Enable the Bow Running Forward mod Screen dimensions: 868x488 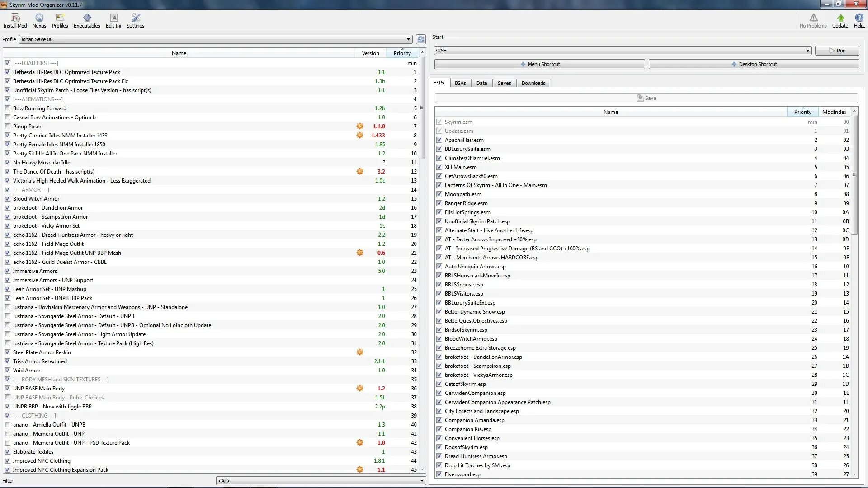[8, 108]
